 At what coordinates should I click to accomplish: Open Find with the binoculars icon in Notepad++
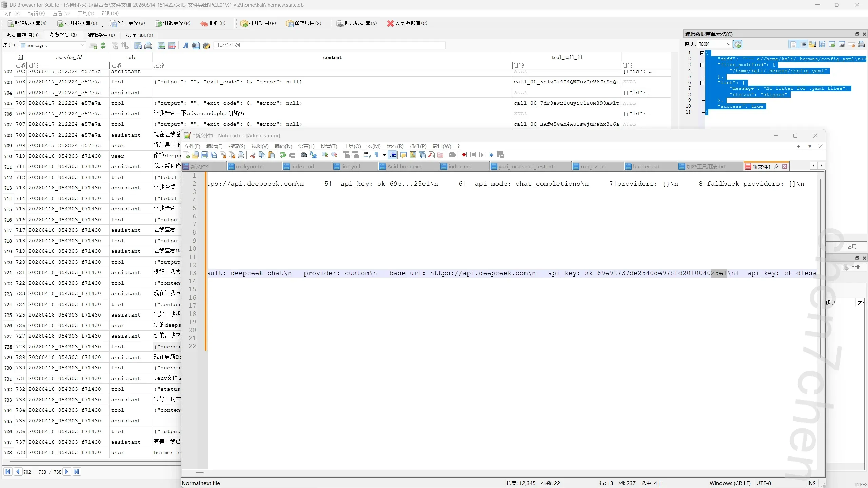pos(304,155)
